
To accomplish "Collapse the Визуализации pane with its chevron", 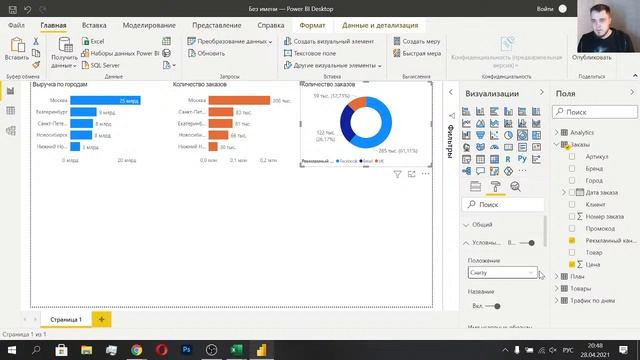I will click(542, 93).
